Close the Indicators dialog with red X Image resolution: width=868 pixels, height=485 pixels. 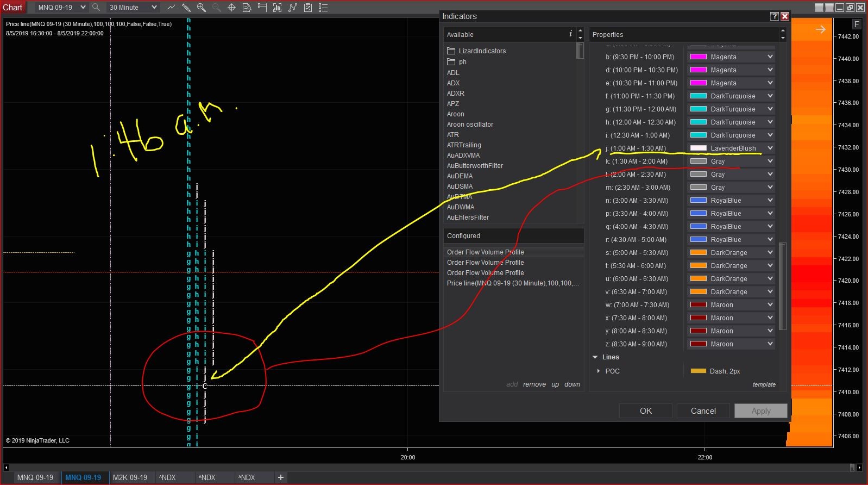point(785,16)
